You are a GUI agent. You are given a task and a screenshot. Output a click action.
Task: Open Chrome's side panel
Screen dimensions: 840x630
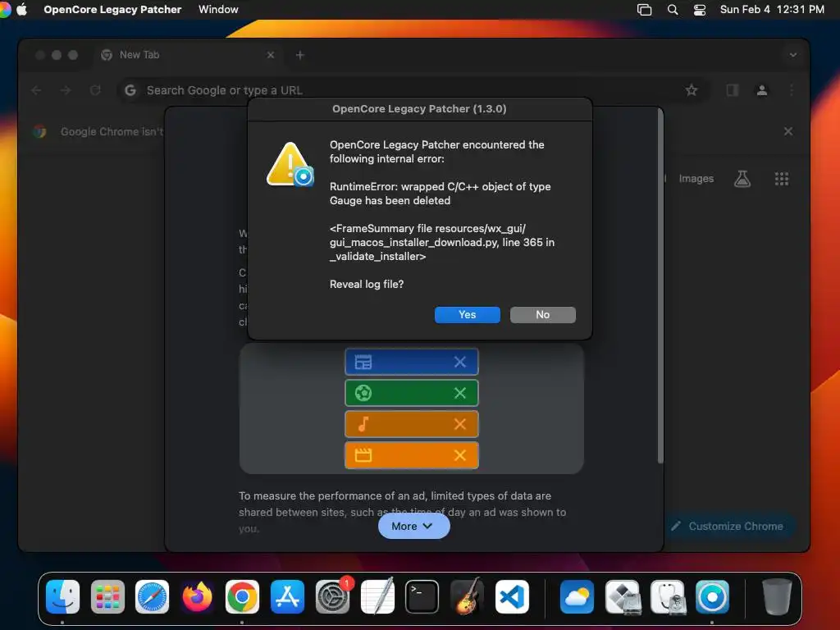(x=733, y=90)
